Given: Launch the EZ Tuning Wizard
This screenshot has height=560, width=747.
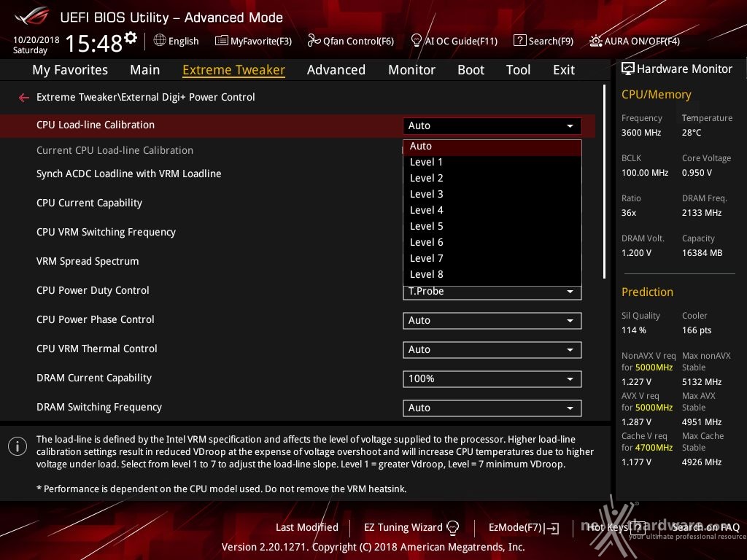Looking at the screenshot, I should pyautogui.click(x=411, y=528).
